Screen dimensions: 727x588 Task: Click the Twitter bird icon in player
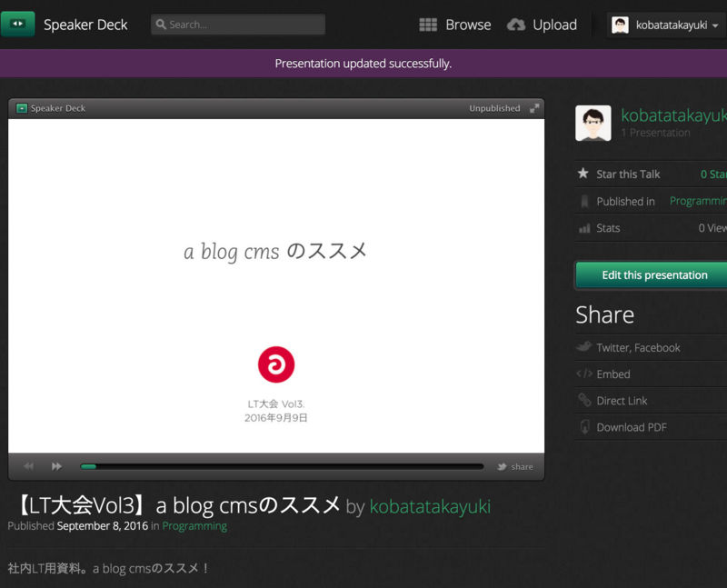pyautogui.click(x=502, y=466)
